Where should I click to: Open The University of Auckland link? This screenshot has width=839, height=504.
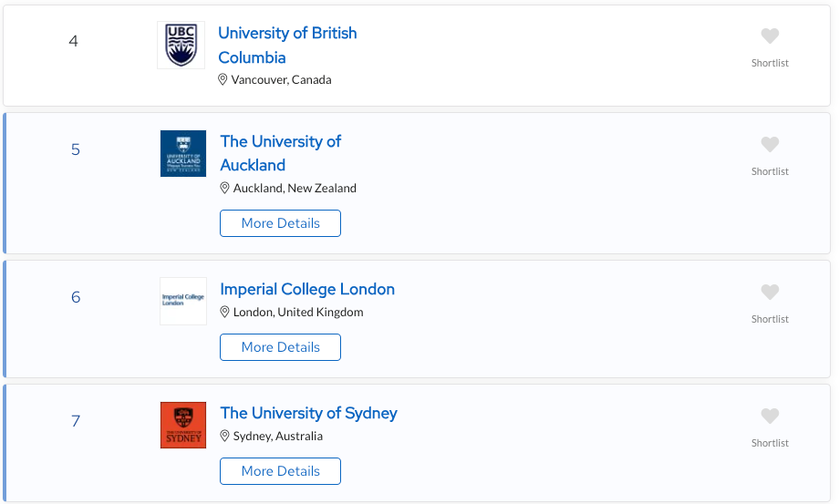(280, 153)
